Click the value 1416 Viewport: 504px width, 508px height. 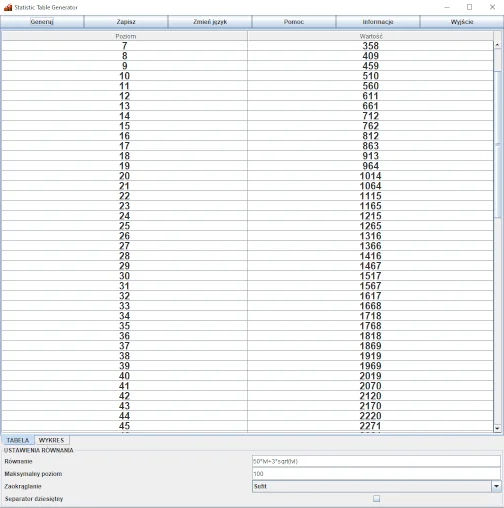coord(371,256)
